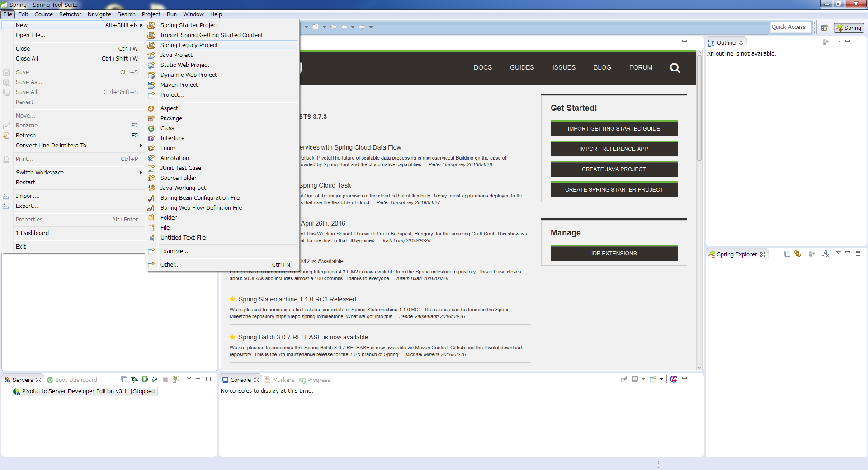Click the red AspectJ icon in Console toolbar
Viewport: 868px width, 470px height.
click(x=674, y=380)
